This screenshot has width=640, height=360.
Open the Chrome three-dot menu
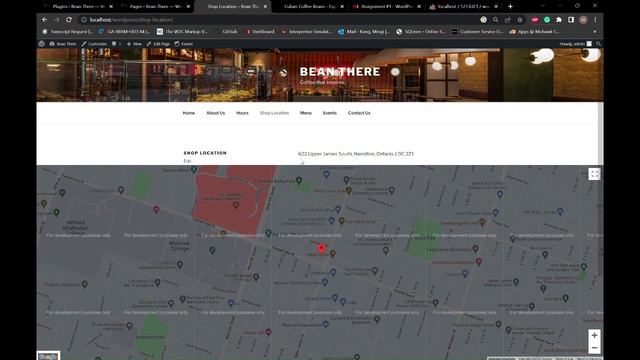595,20
